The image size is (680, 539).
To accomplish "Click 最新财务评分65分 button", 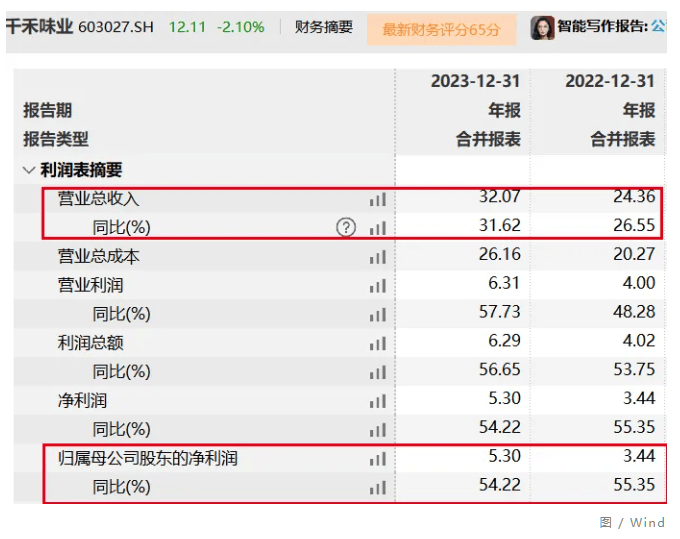I will pos(441,29).
